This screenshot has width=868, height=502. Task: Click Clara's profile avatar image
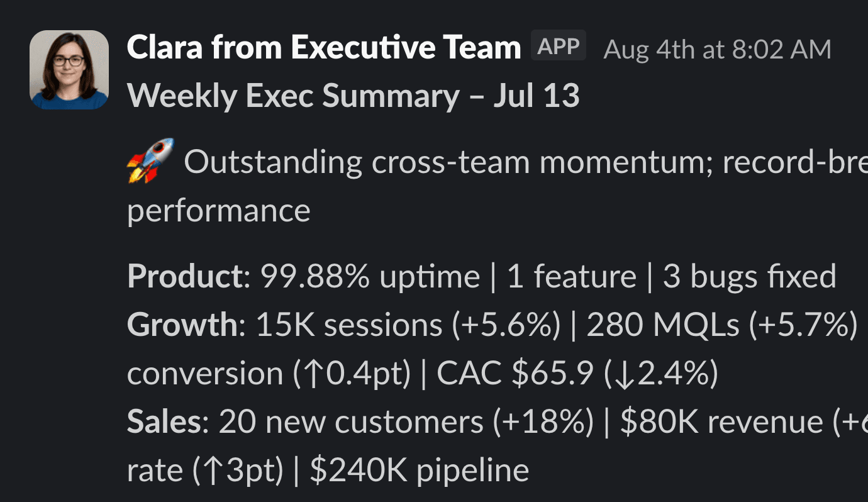click(69, 69)
